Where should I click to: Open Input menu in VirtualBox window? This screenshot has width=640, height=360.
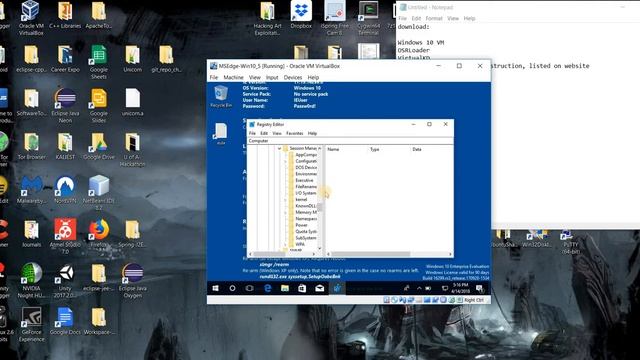[272, 78]
